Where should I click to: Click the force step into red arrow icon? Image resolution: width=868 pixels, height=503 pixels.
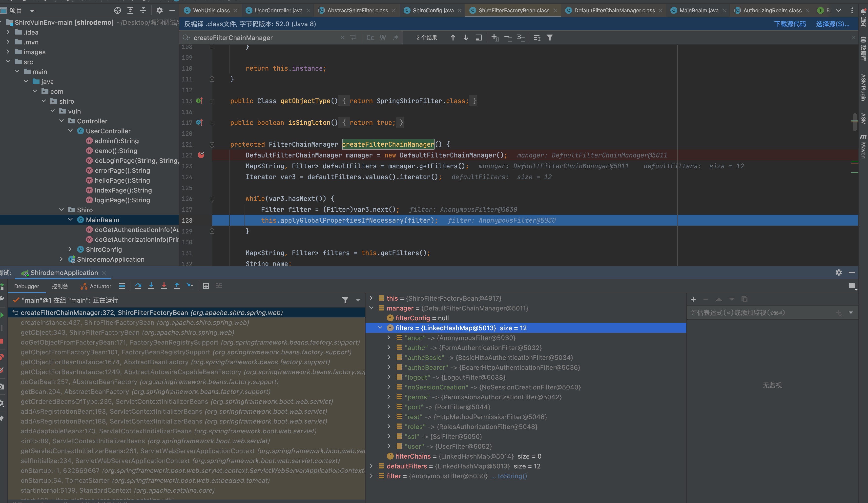164,286
